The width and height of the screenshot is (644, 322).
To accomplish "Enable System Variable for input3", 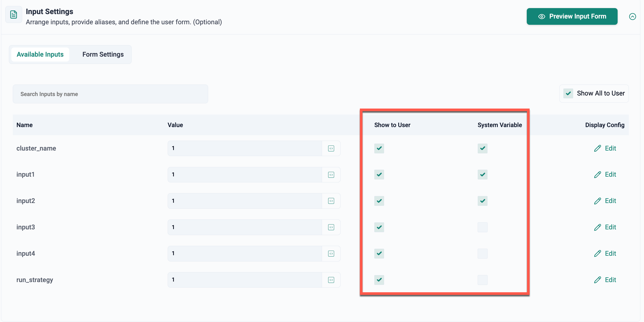I will point(482,227).
